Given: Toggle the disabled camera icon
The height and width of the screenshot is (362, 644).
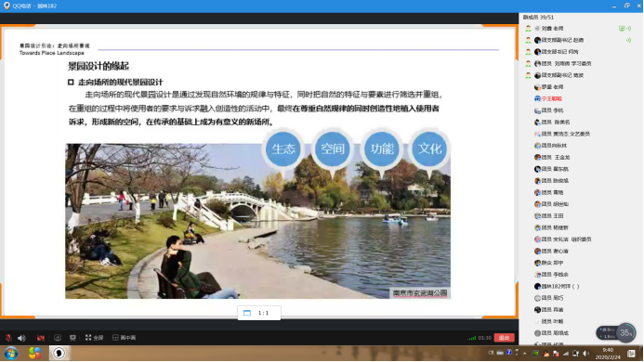Looking at the screenshot, I should click(40, 338).
